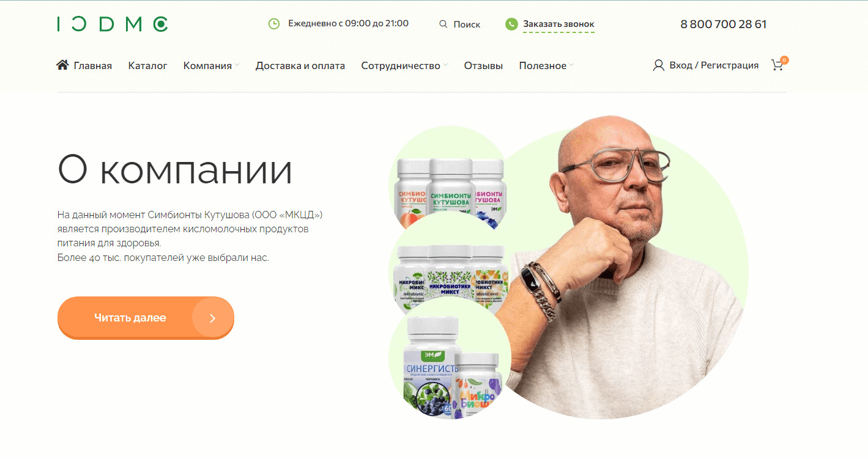Click the Заказать звонок link
The height and width of the screenshot is (459, 868).
coord(558,24)
